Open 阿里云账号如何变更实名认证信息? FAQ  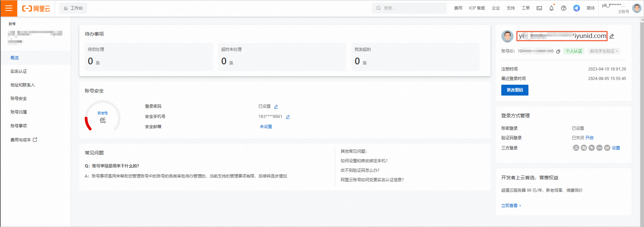(372, 180)
